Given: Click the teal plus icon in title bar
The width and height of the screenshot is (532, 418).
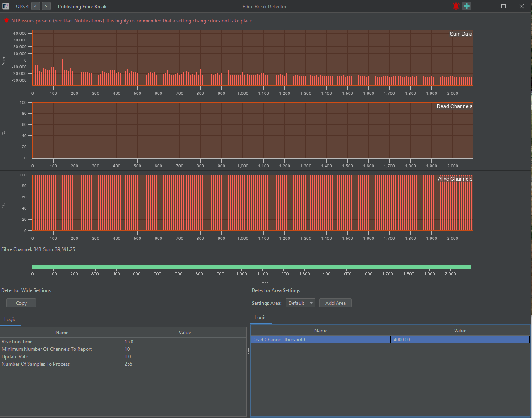Looking at the screenshot, I should [467, 6].
